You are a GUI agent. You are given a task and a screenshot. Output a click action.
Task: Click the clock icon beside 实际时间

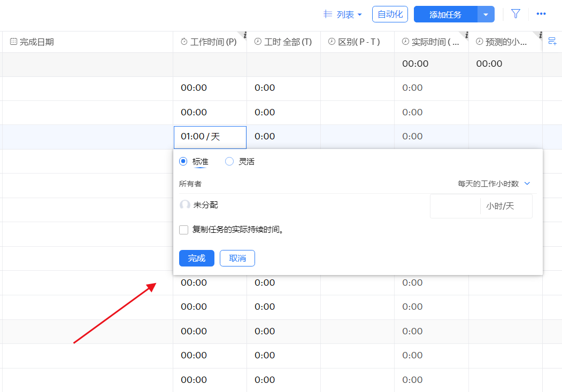405,42
